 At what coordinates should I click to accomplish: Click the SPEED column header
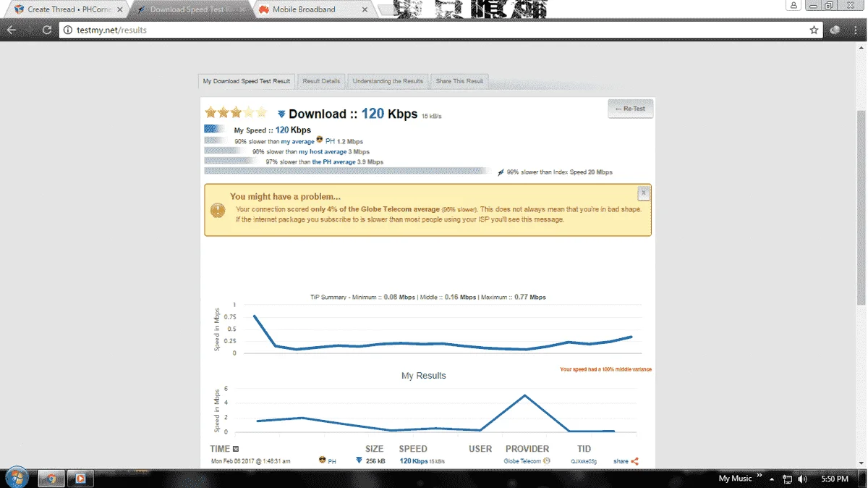point(413,449)
